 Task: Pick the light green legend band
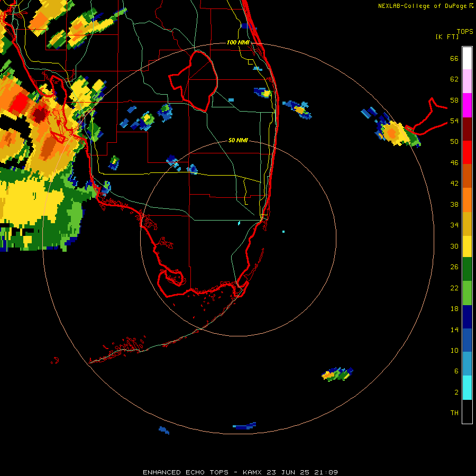coord(467,293)
